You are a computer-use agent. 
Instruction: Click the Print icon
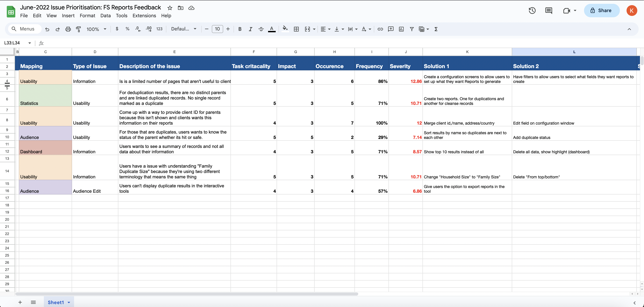click(68, 29)
